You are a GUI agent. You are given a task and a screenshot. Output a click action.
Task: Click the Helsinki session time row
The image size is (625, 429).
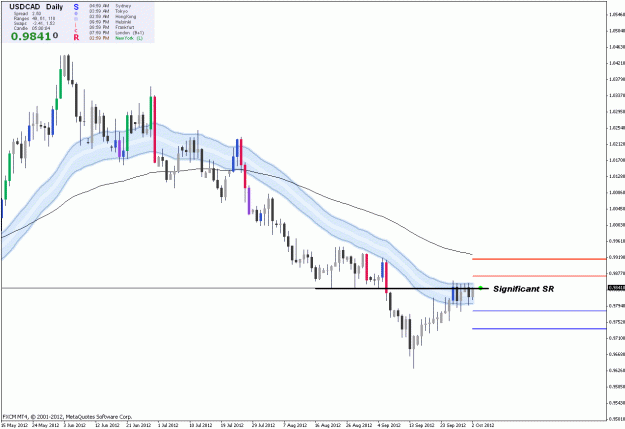[112, 22]
